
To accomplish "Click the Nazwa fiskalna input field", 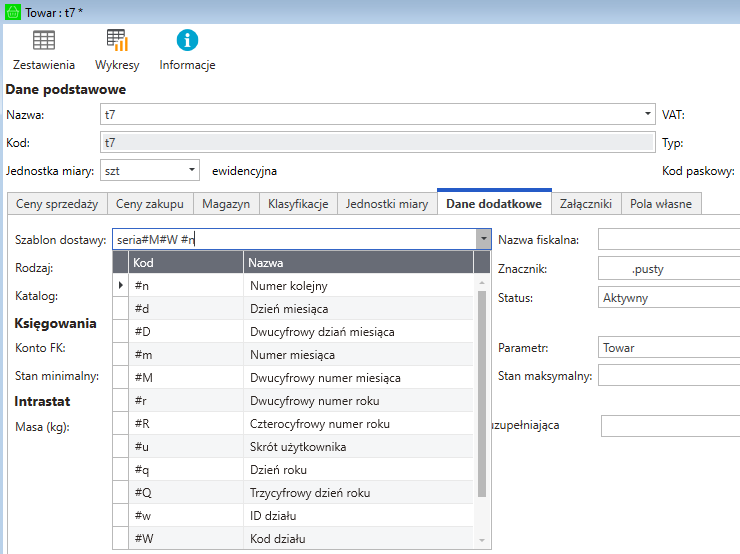I will (x=668, y=239).
